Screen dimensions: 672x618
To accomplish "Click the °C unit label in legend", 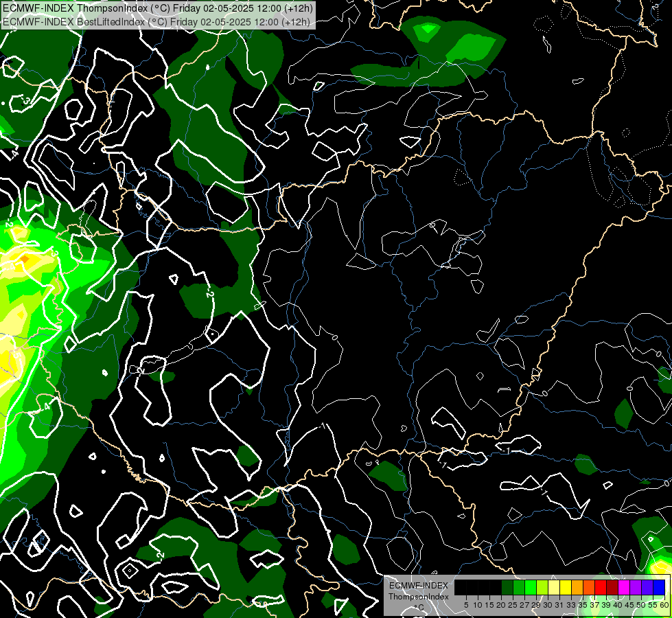I will 419,607.
